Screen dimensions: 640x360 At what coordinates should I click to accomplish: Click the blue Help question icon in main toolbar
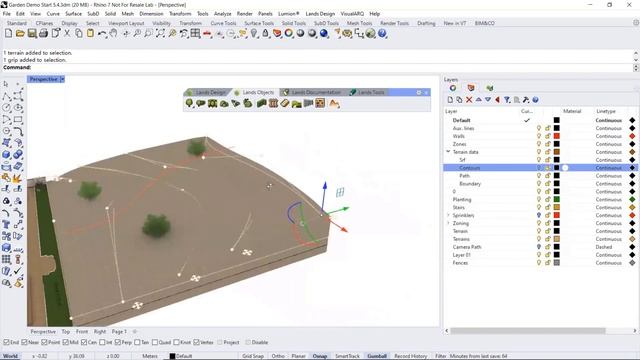coord(382,33)
